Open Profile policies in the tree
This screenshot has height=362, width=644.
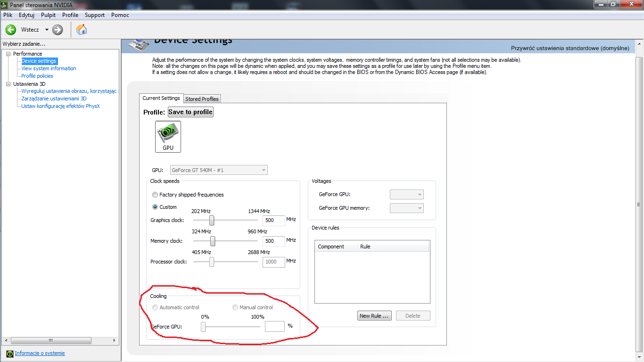point(37,76)
